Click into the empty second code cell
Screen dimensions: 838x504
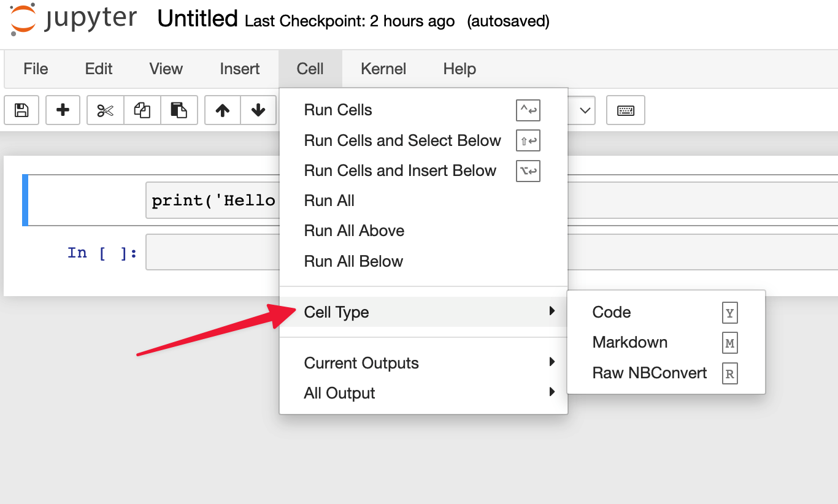point(212,252)
